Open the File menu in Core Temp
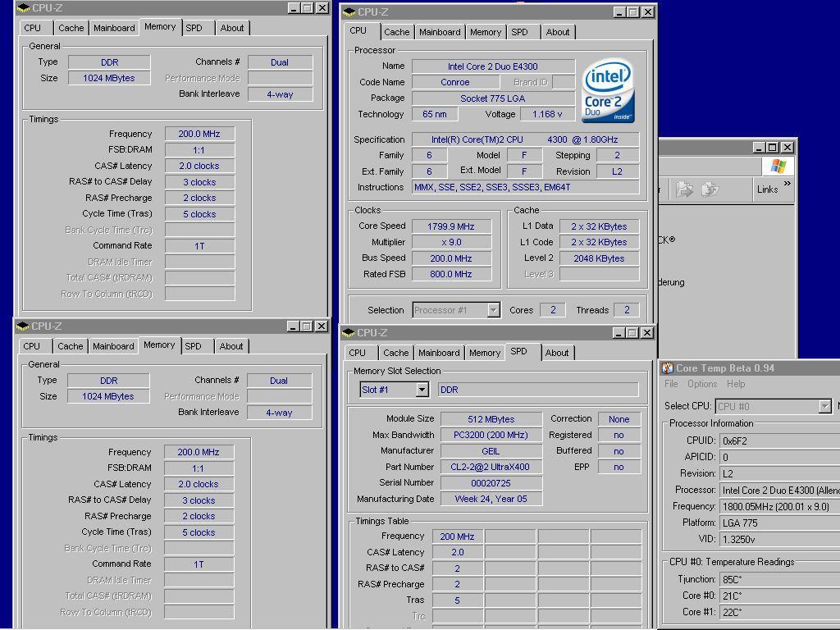Viewport: 840px width, 630px height. click(x=671, y=384)
